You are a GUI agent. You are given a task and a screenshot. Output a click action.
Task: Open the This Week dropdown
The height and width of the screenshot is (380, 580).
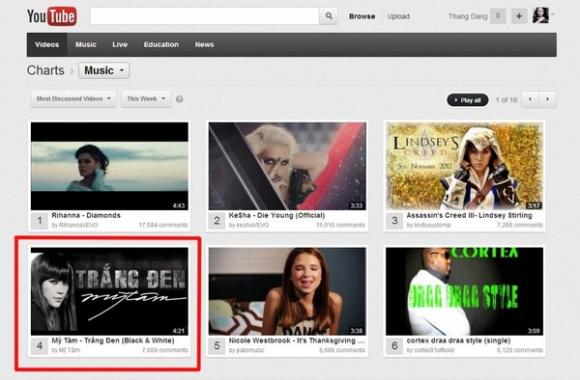click(146, 99)
